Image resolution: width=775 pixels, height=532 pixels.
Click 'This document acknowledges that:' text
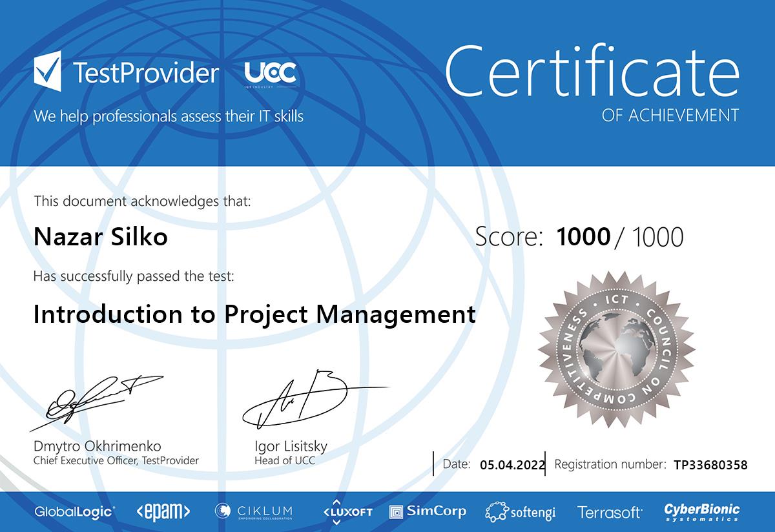coord(142,201)
